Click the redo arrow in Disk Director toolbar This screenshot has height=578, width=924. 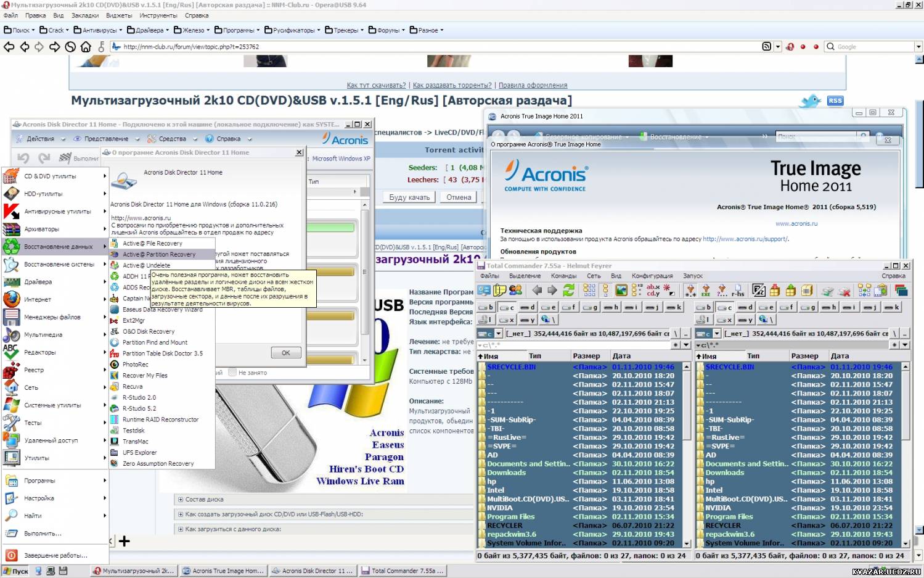point(44,158)
